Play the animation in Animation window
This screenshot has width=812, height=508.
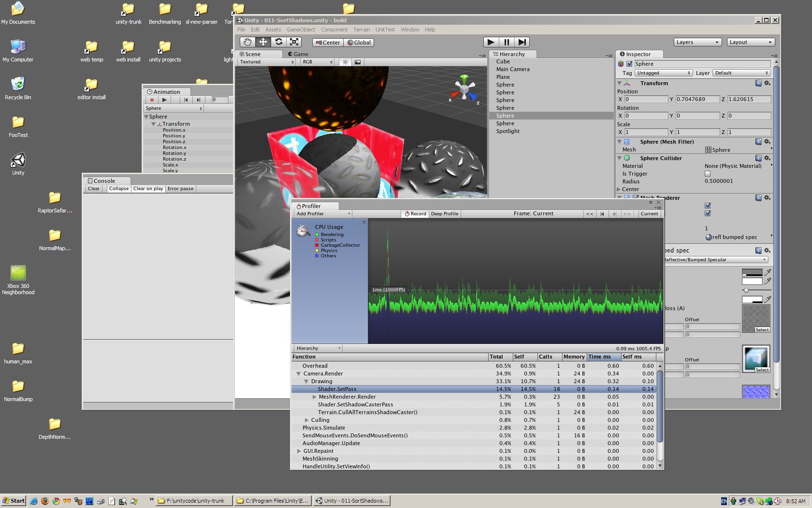pos(164,100)
